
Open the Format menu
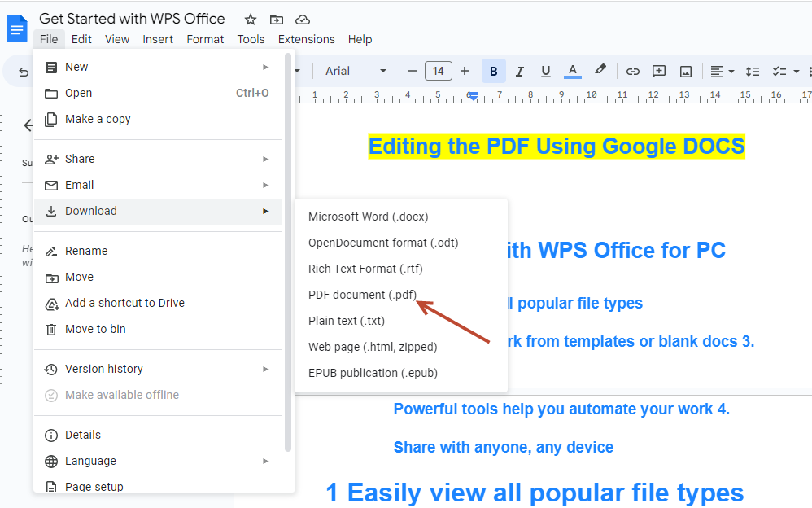[x=205, y=39]
